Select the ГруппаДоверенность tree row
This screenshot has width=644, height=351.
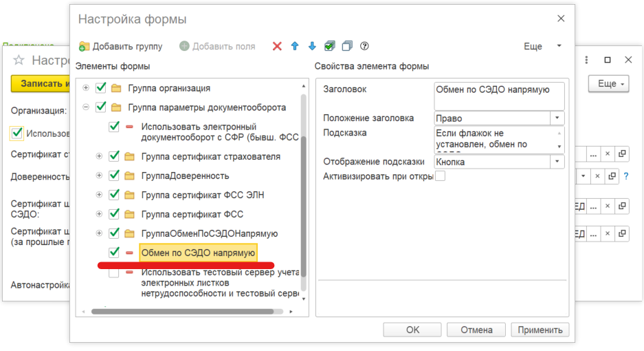pyautogui.click(x=185, y=175)
